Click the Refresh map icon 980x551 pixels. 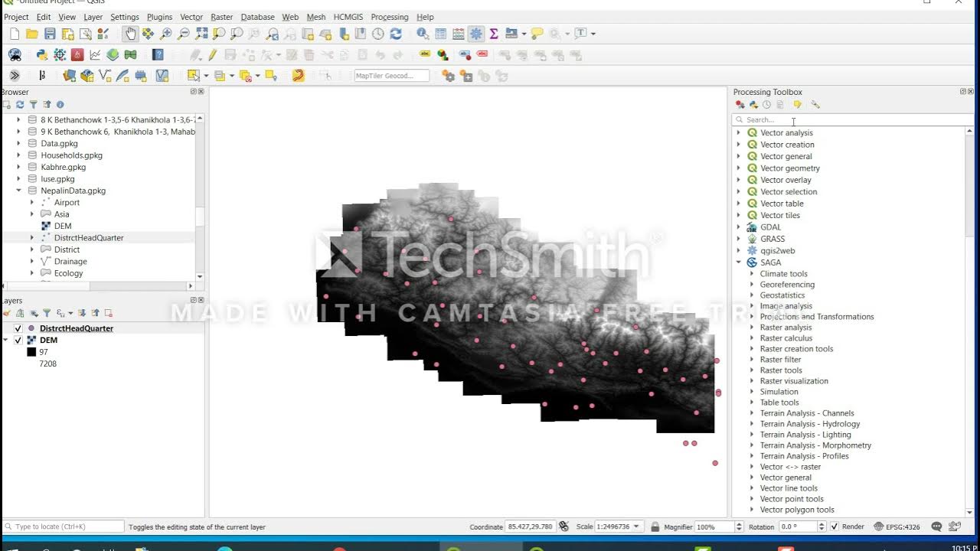[x=396, y=34]
